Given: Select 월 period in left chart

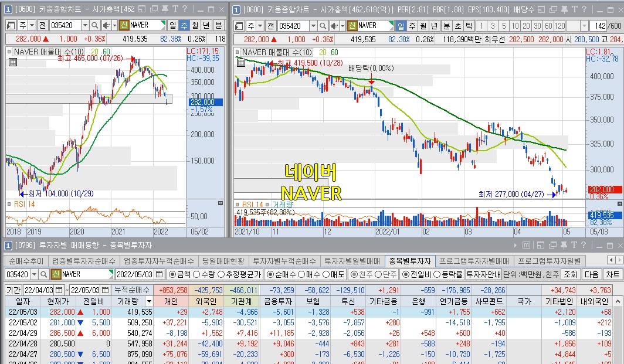Looking at the screenshot, I should (195, 25).
